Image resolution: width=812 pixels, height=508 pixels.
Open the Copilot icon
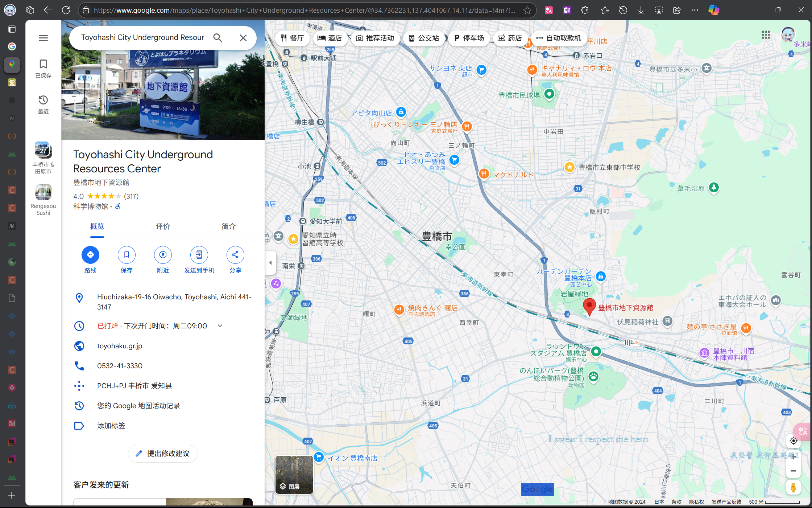pyautogui.click(x=714, y=10)
